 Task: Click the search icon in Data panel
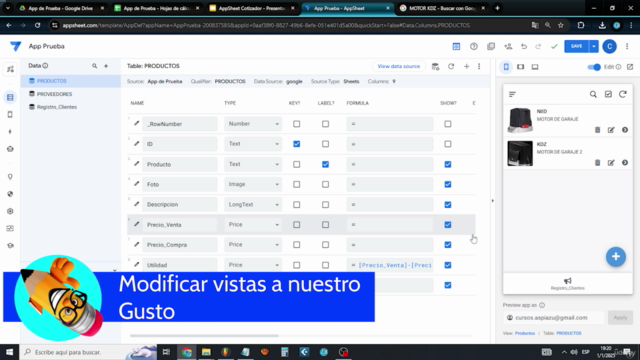click(x=94, y=66)
